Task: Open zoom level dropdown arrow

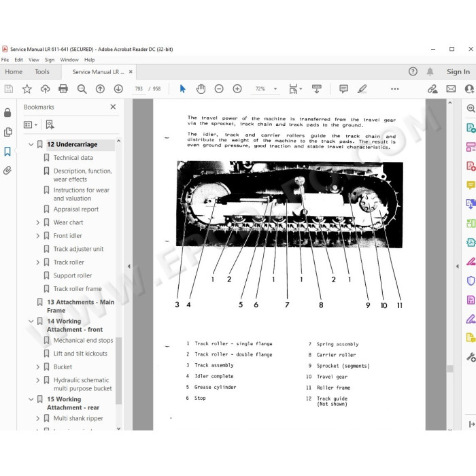Action: pyautogui.click(x=275, y=88)
